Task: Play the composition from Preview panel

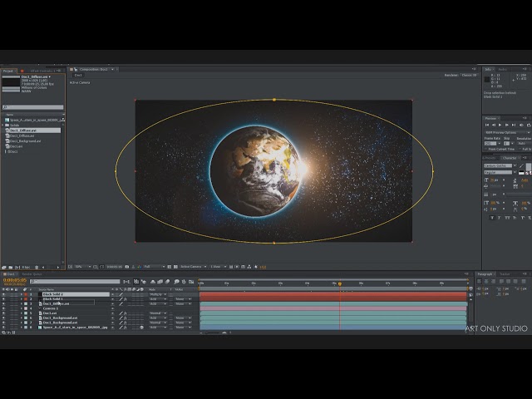Action: (500, 126)
